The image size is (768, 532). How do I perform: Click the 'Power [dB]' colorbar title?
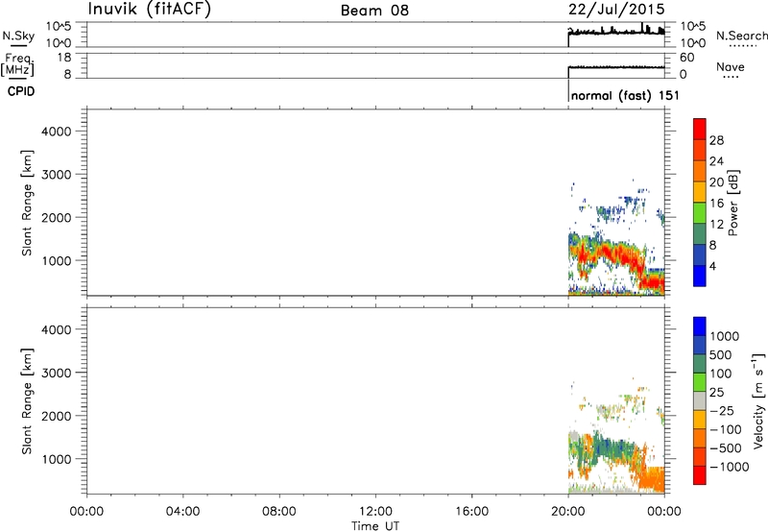pos(733,203)
